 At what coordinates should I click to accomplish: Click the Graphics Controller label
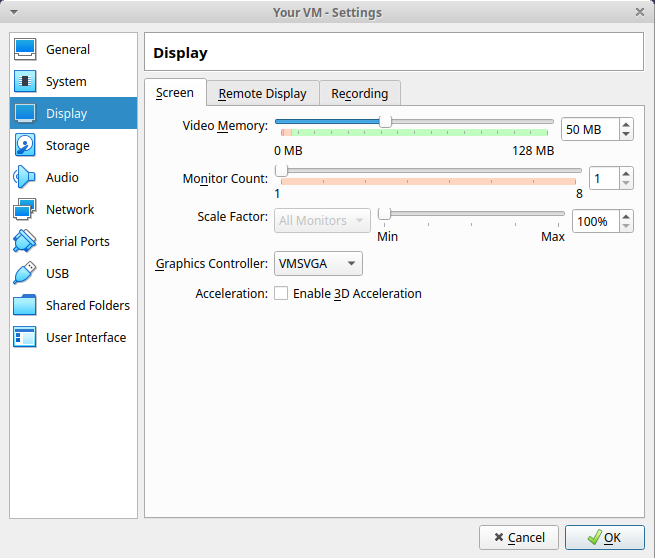(x=212, y=264)
